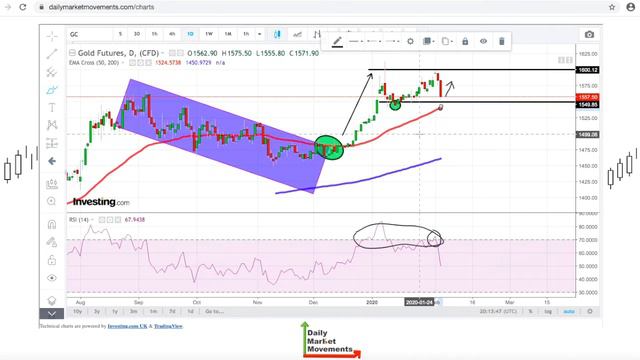640x360 pixels.
Task: Reload the page in the browser
Action: point(22,7)
